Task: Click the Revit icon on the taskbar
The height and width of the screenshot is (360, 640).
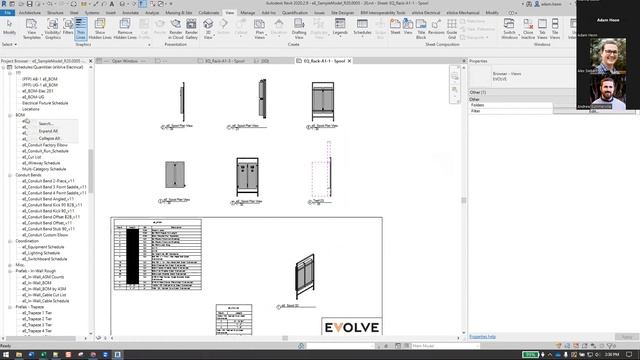Action: pyautogui.click(x=117, y=355)
